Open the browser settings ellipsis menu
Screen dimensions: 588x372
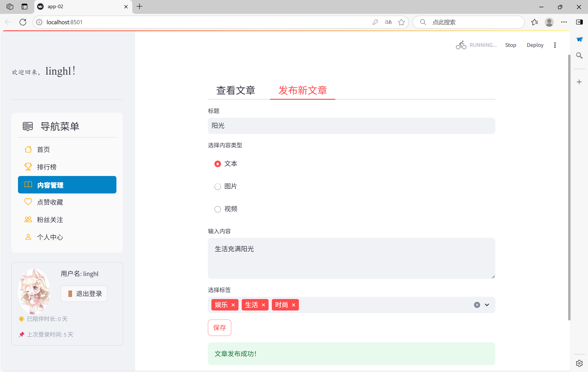click(564, 22)
